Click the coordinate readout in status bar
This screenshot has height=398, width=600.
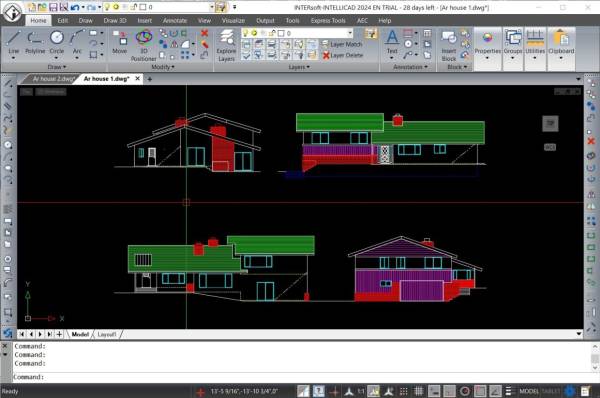point(245,391)
